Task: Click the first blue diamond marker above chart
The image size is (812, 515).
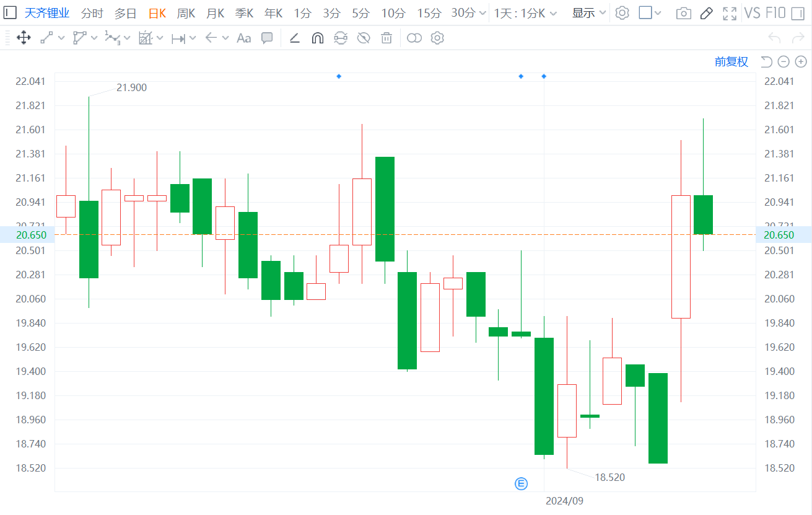Action: click(339, 76)
